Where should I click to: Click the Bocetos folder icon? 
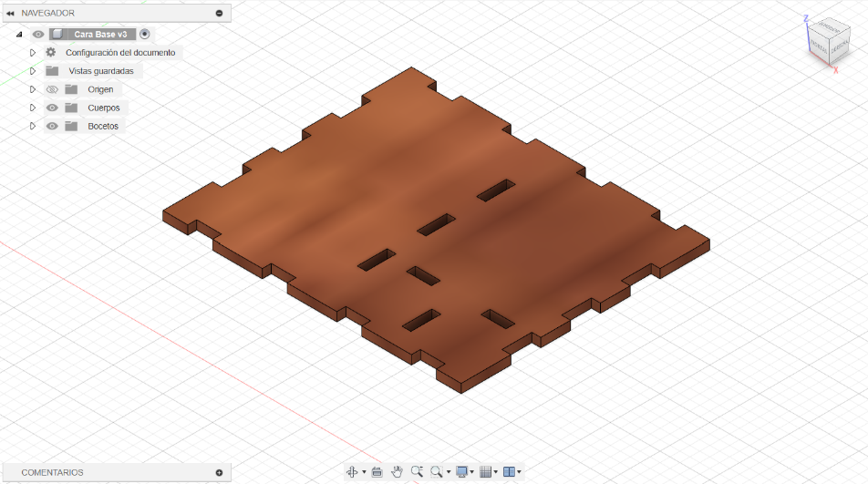(x=71, y=126)
